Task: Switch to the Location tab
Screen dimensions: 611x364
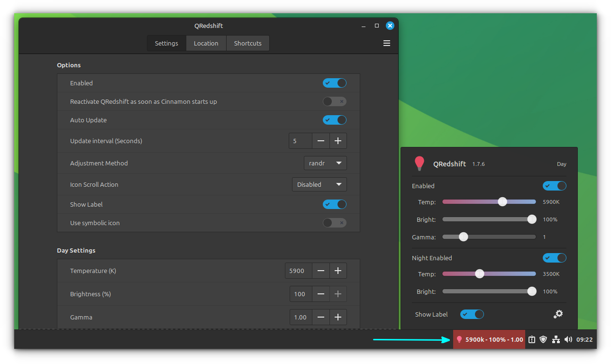Action: [206, 43]
